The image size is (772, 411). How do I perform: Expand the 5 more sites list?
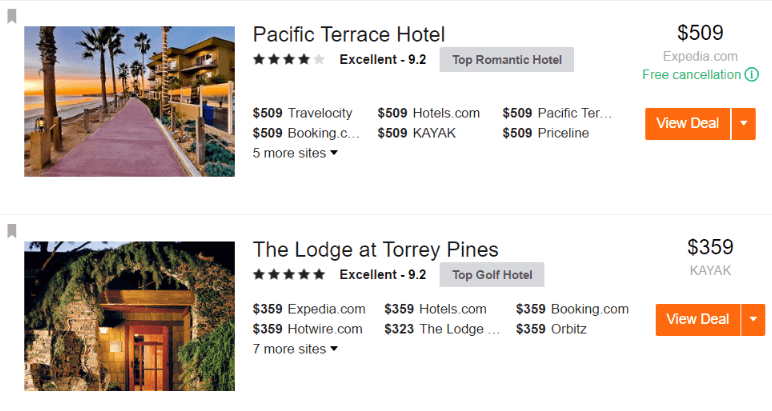295,153
